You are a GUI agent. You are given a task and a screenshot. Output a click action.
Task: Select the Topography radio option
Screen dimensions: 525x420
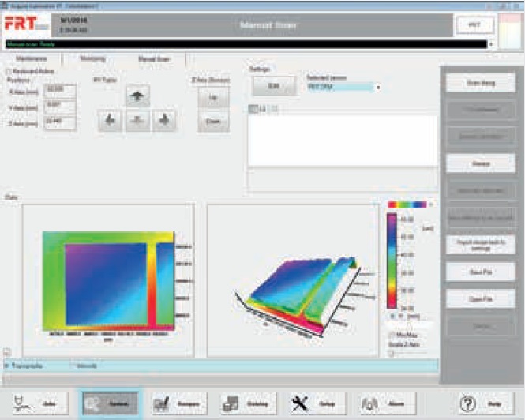coord(8,366)
